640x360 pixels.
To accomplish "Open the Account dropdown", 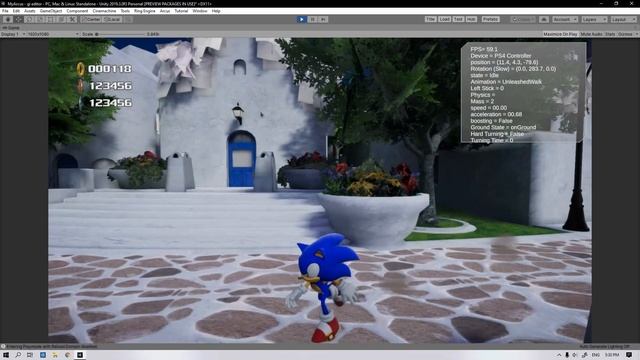I will click(x=565, y=19).
